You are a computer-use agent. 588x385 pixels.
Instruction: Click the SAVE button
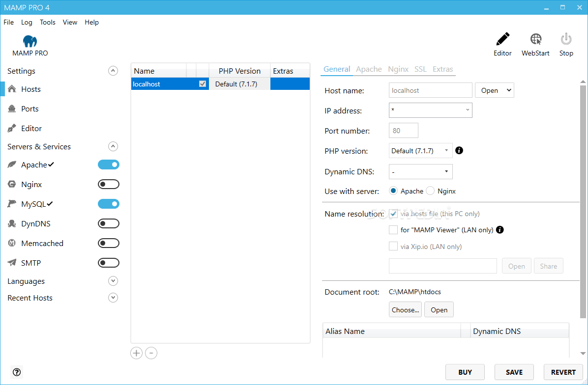coord(514,372)
